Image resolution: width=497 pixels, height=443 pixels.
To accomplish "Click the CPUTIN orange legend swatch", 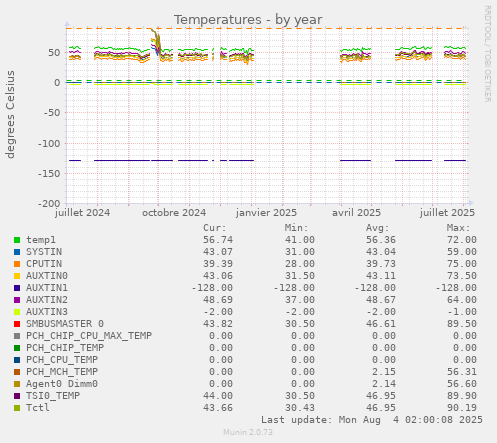I will [17, 264].
